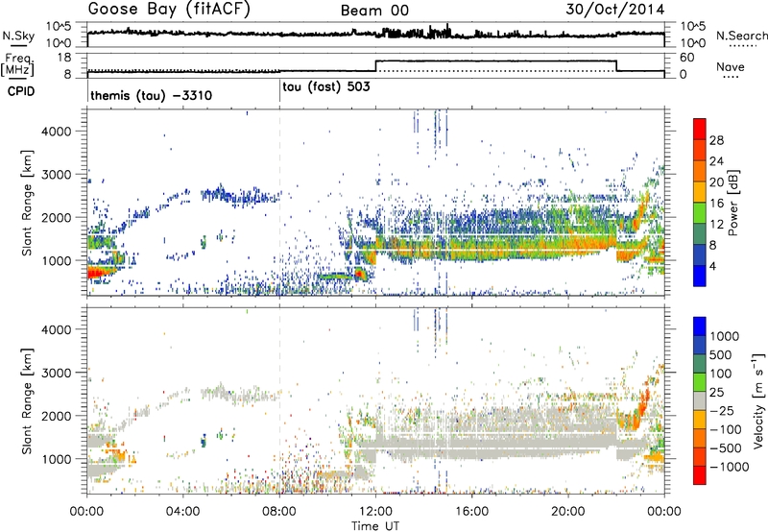The height and width of the screenshot is (532, 768).
Task: Click the 12 value on Power scale
Action: tap(716, 225)
